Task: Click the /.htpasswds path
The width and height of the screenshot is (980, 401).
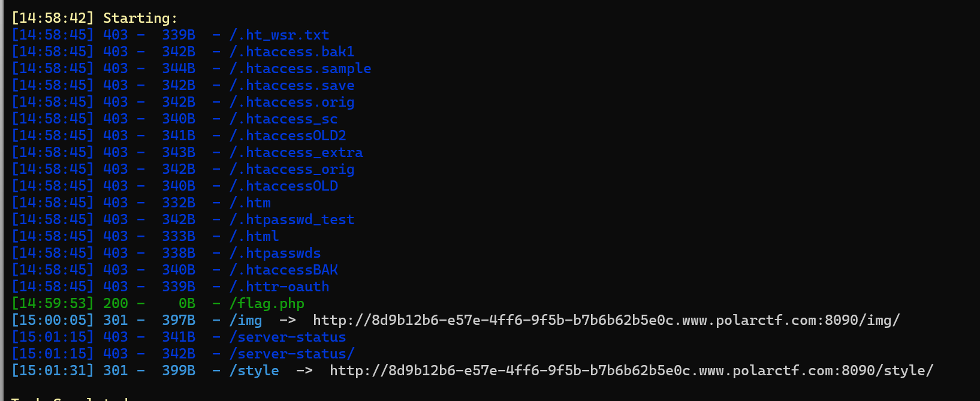Action: (275, 253)
